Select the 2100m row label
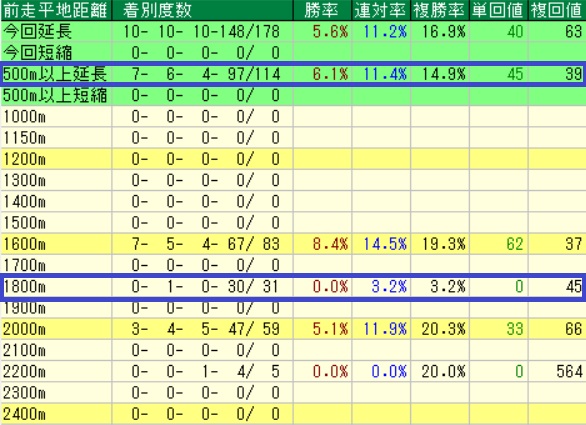Screen dimensions: 586x425 [x=24, y=351]
